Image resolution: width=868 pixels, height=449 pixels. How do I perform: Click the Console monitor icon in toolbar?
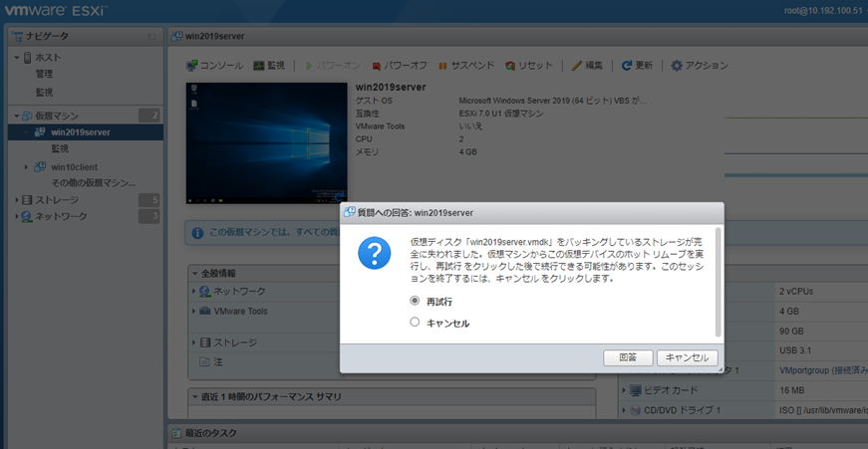193,66
